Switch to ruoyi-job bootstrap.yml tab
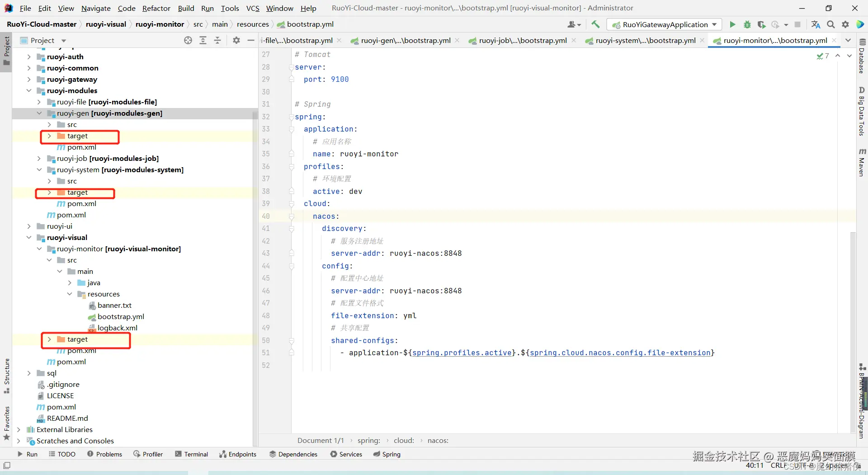This screenshot has height=475, width=868. click(523, 40)
